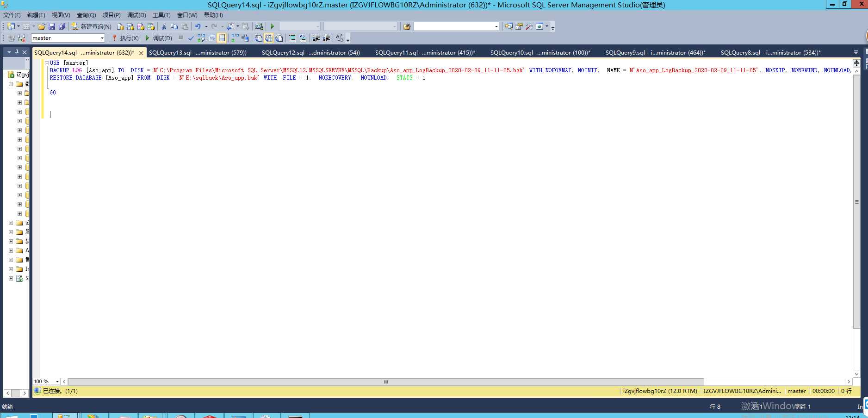Undo the last edit with the Undo icon
The width and height of the screenshot is (868, 418).
coord(198,27)
